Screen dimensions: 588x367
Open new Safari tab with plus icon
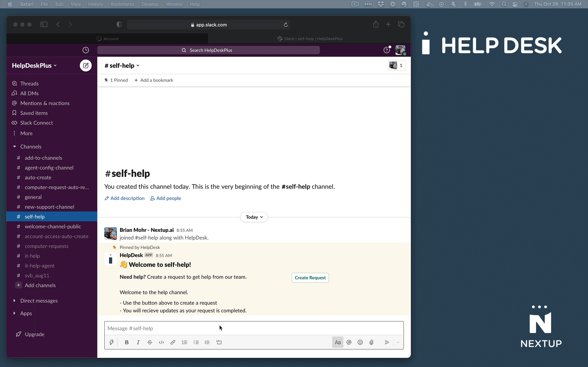pos(388,24)
